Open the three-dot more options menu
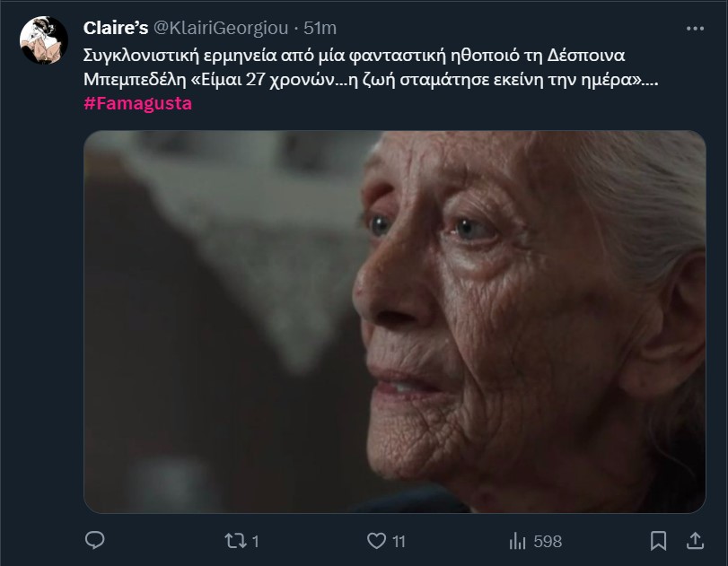This screenshot has height=566, width=728. pos(695,29)
